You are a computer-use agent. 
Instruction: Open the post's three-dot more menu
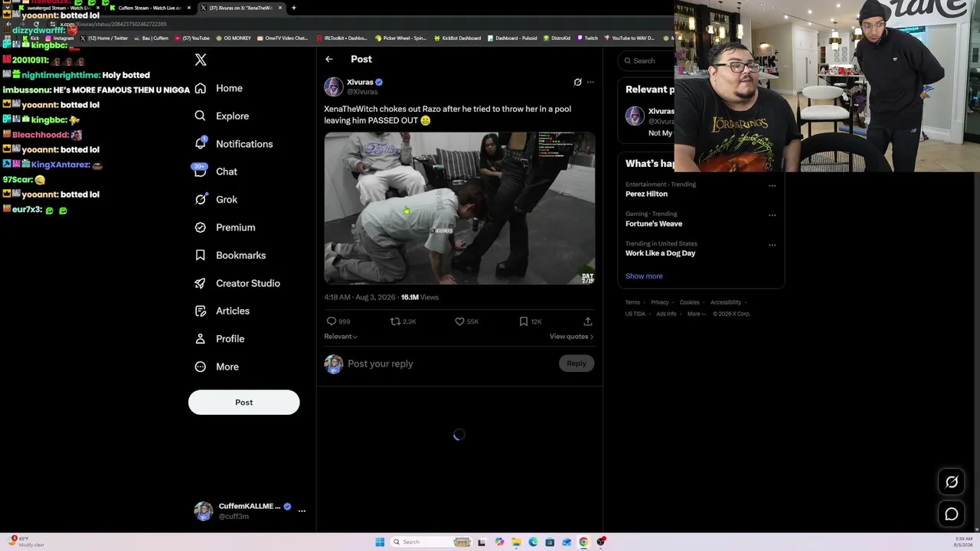click(x=590, y=82)
